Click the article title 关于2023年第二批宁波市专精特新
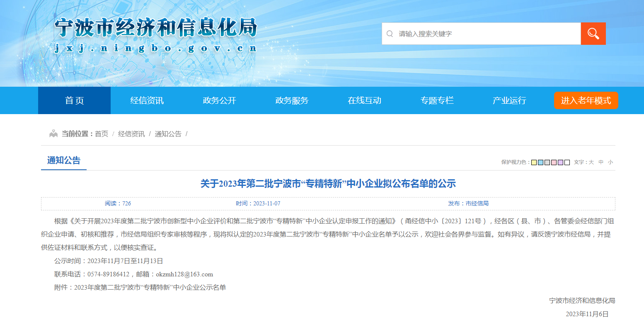644x322 pixels. 328,183
